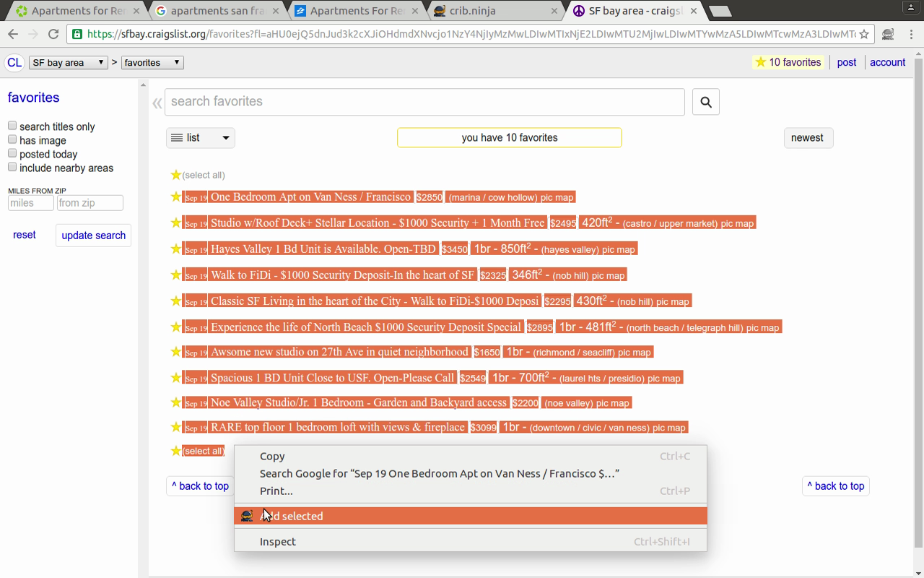924x578 pixels.
Task: Enable the search titles only checkbox
Action: click(12, 126)
